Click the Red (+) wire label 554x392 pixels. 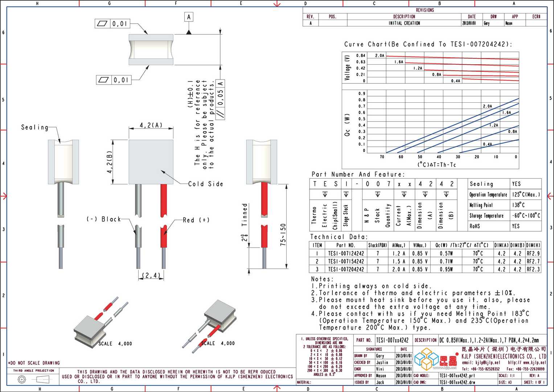(196, 220)
